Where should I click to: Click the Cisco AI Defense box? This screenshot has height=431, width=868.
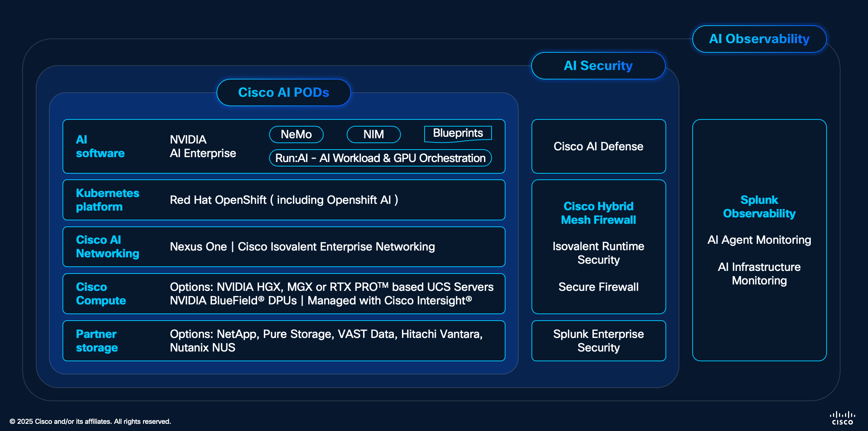pos(598,146)
